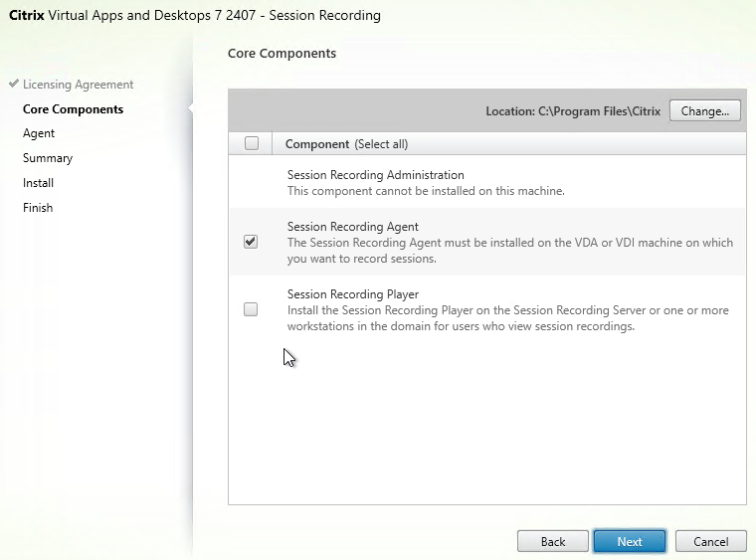
Task: Enable the Session Recording Player checkbox
Action: (x=251, y=309)
